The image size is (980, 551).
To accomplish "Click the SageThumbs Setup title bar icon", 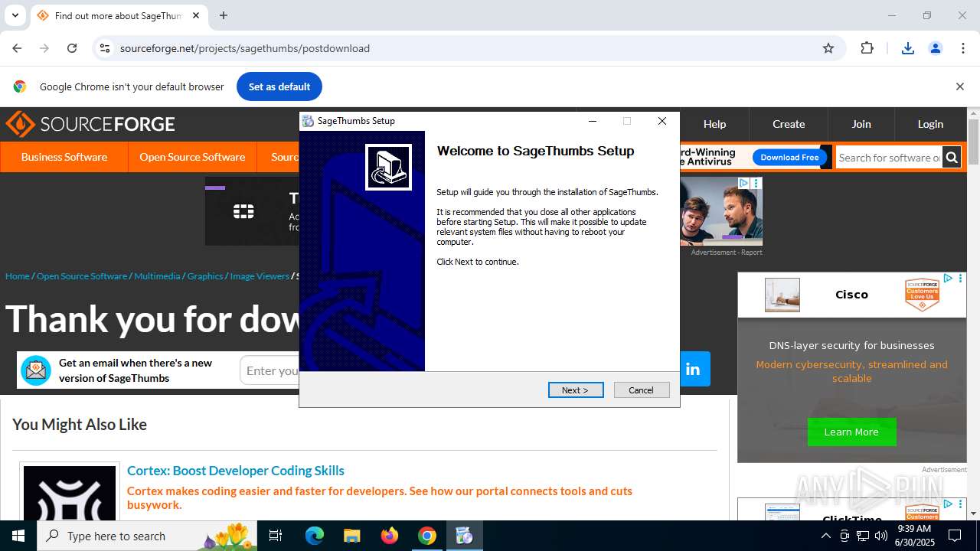I will 308,121.
